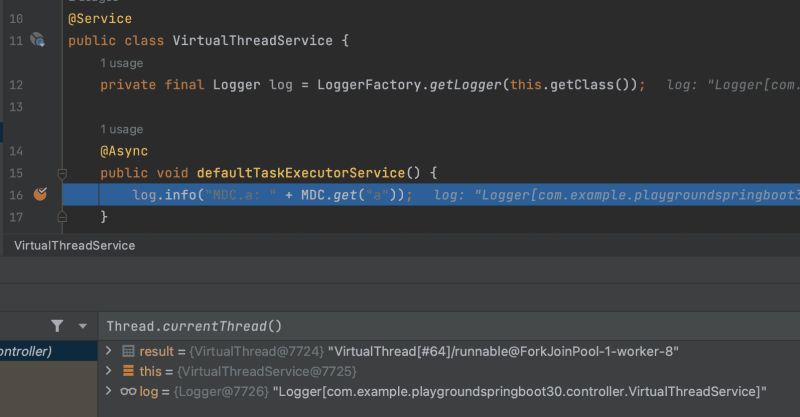Click the '1 usage' hint above line 12
The width and height of the screenshot is (800, 417).
pyautogui.click(x=121, y=63)
